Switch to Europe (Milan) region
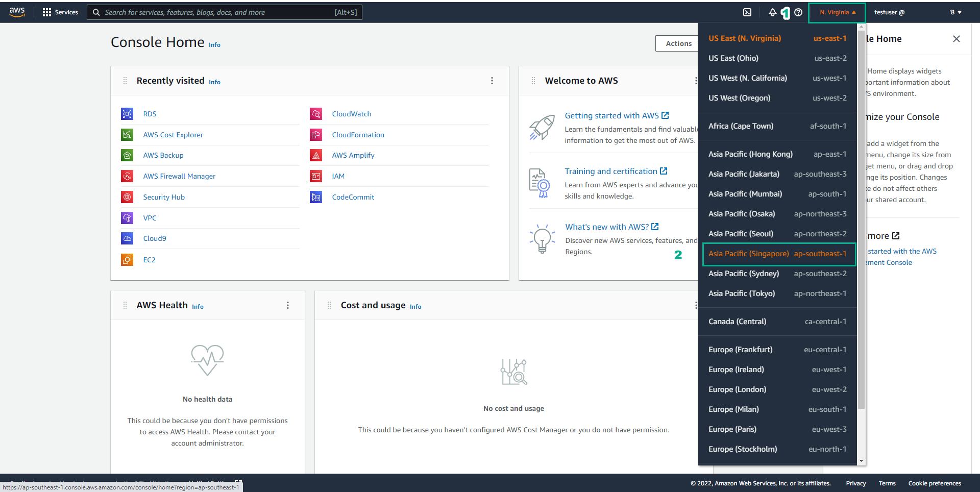The height and width of the screenshot is (492, 980). click(x=777, y=409)
